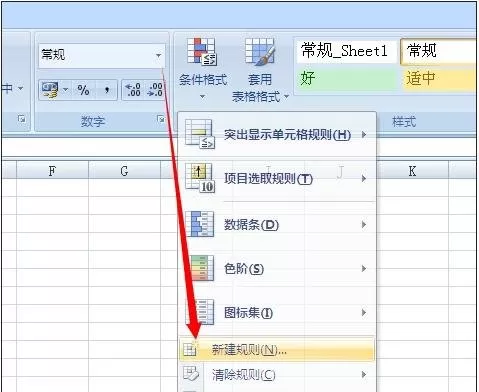Click the 数据条 data bars icon

click(199, 224)
